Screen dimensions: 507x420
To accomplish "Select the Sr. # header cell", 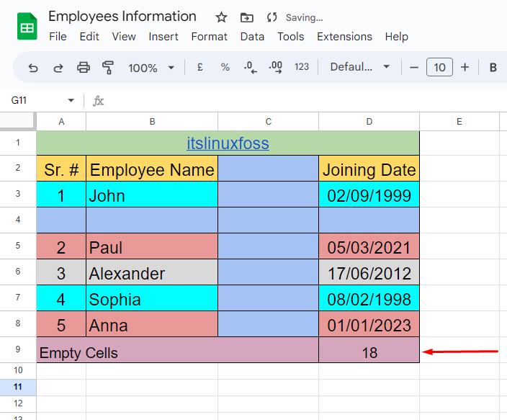I will pos(61,169).
